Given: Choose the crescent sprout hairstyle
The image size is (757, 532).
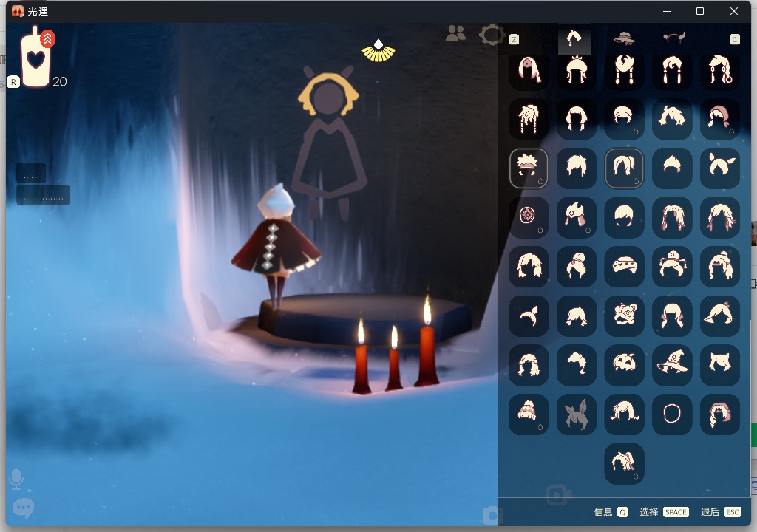Looking at the screenshot, I should coord(529,316).
